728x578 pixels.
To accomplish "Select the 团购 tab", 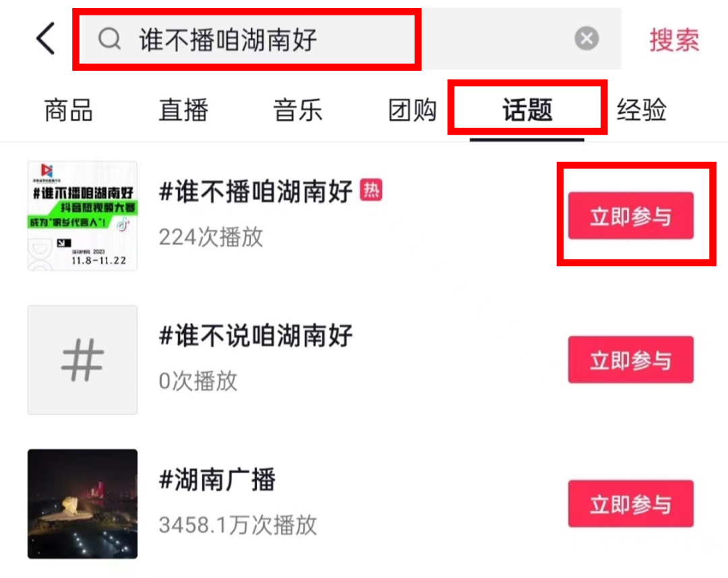I will click(413, 110).
